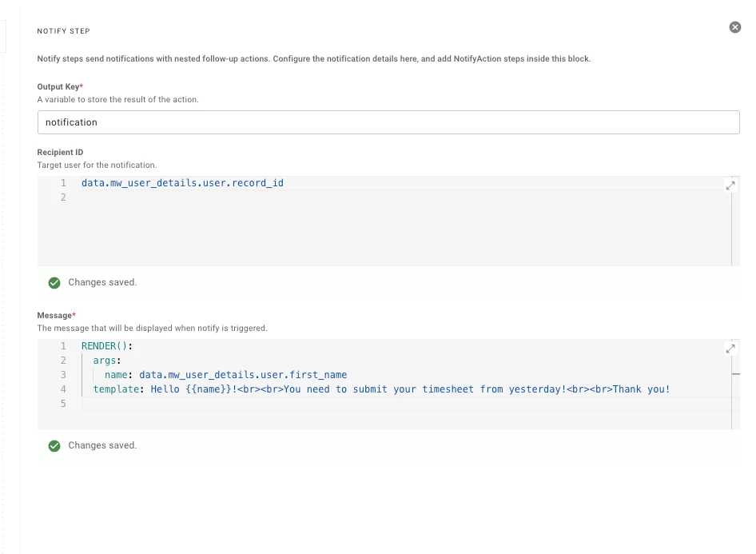This screenshot has height=554, width=756.
Task: Select line number 4 in Message gutter
Action: (63, 389)
